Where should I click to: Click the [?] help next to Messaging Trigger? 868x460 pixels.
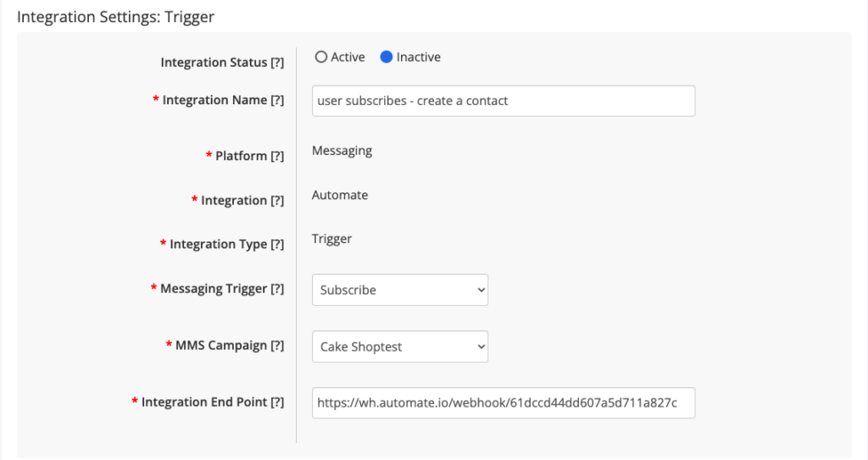point(277,288)
